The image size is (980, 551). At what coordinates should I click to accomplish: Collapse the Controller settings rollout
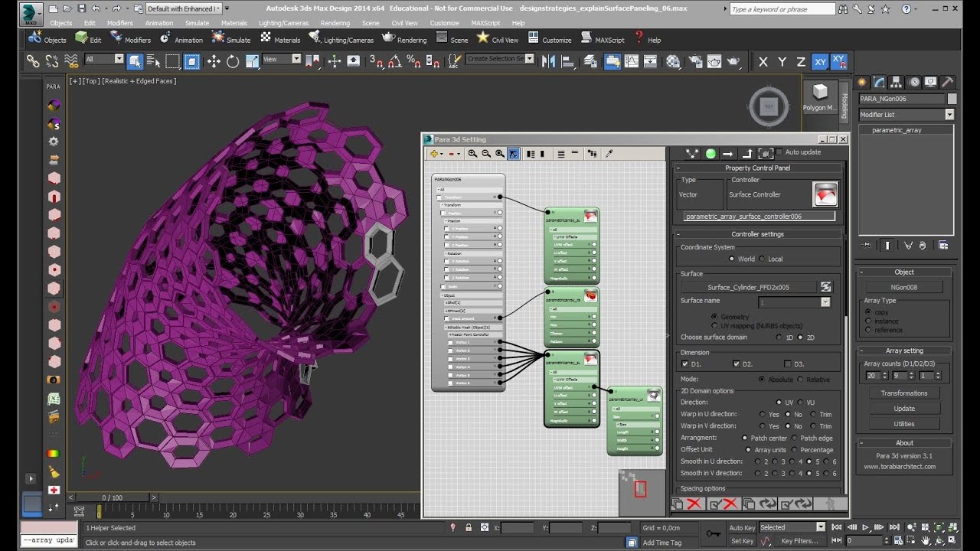tap(756, 234)
